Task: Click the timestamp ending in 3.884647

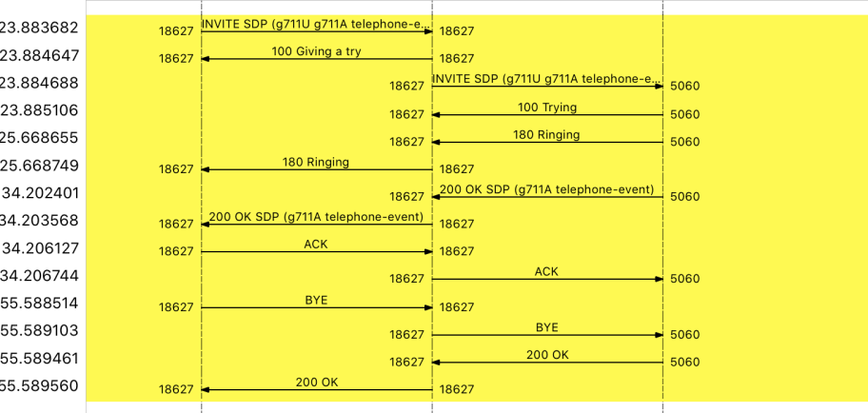Action: pyautogui.click(x=40, y=55)
